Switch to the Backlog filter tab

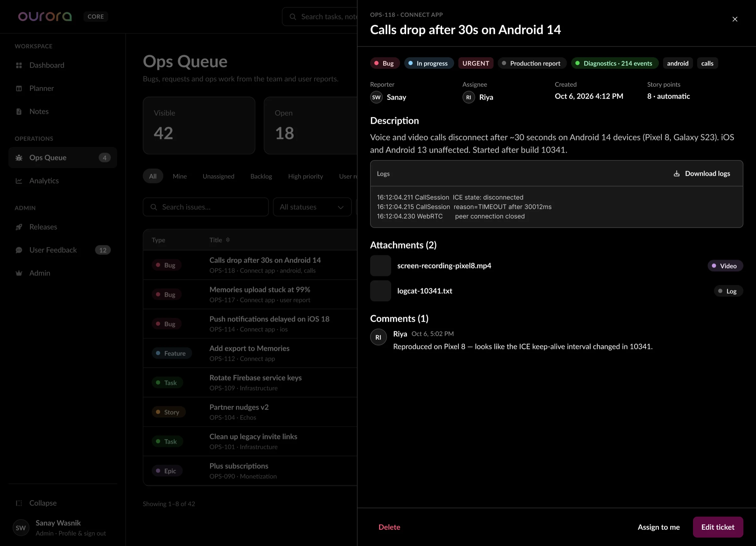261,176
